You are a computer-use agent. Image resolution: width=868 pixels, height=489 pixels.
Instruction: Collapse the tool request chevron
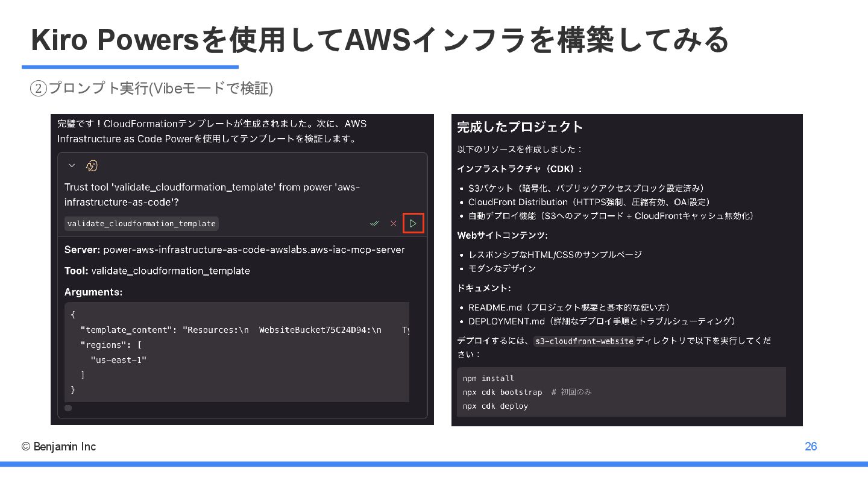[x=72, y=165]
